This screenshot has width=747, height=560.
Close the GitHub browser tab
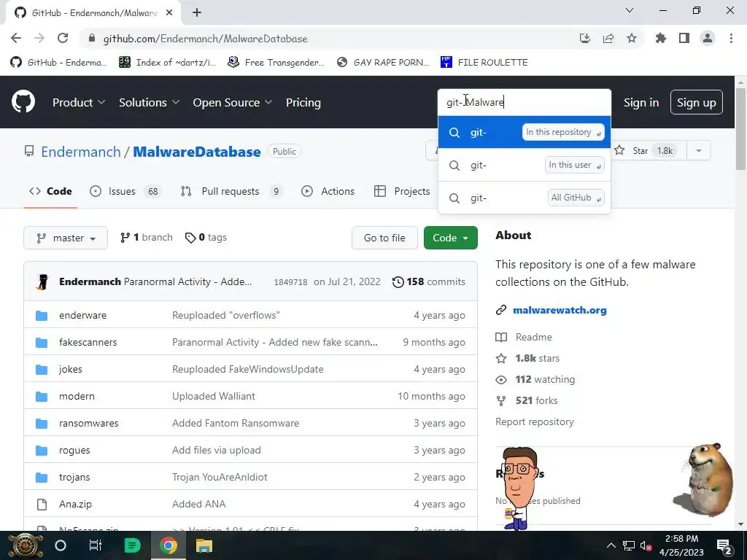tap(169, 13)
